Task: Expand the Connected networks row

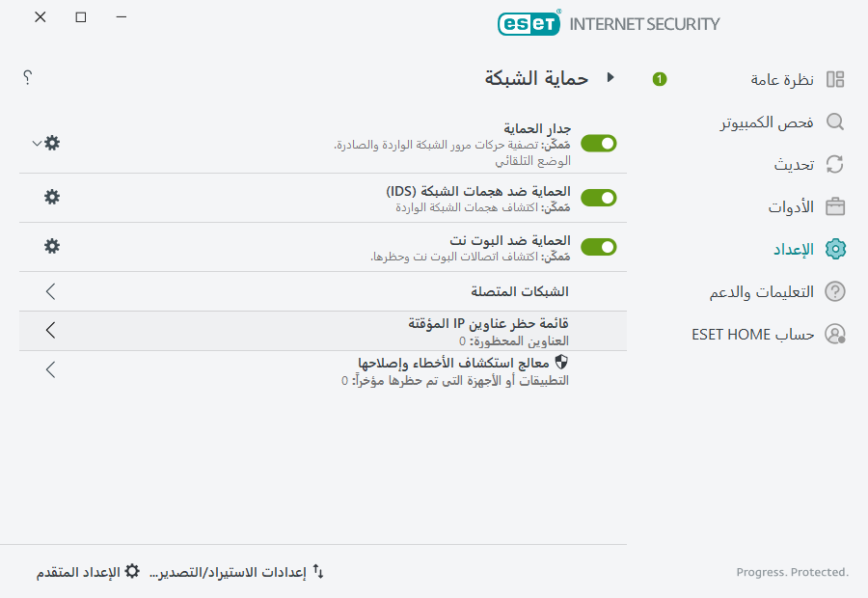Action: click(49, 291)
